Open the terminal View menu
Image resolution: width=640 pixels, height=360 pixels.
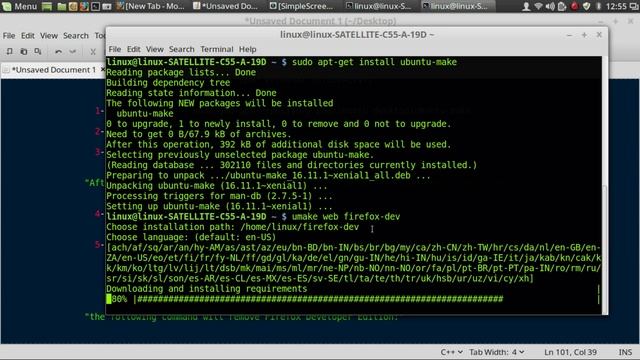pyautogui.click(x=155, y=49)
